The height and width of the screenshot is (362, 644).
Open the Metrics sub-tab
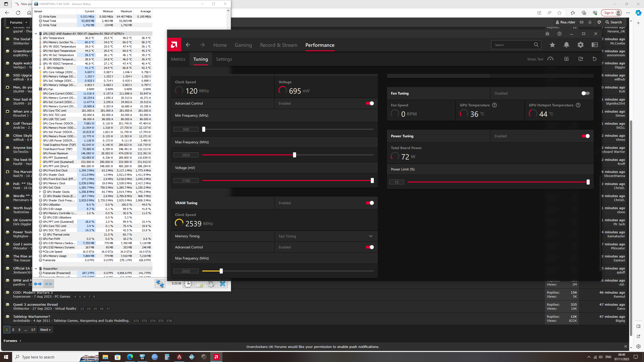[x=178, y=59]
